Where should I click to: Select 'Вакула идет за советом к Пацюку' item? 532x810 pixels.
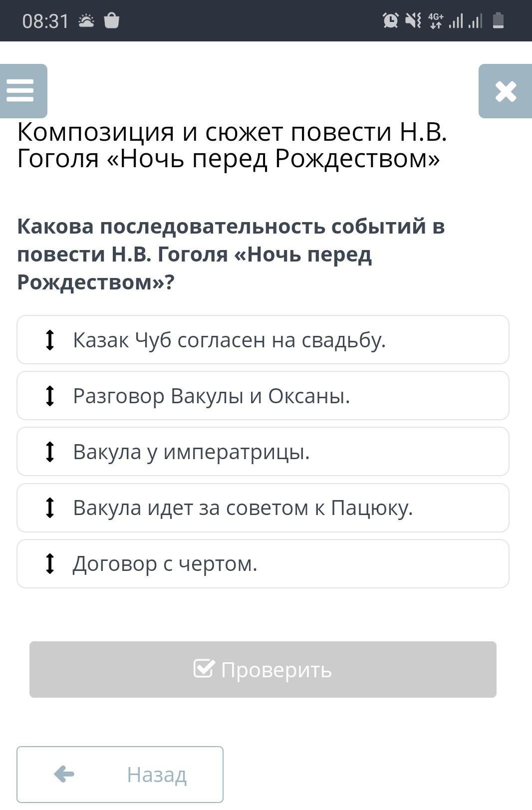tap(263, 508)
